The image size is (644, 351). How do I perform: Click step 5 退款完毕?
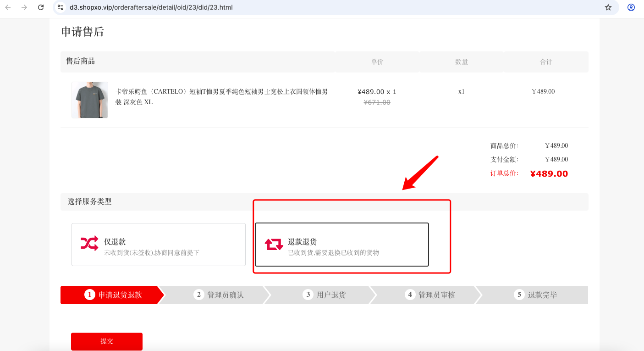pyautogui.click(x=535, y=295)
